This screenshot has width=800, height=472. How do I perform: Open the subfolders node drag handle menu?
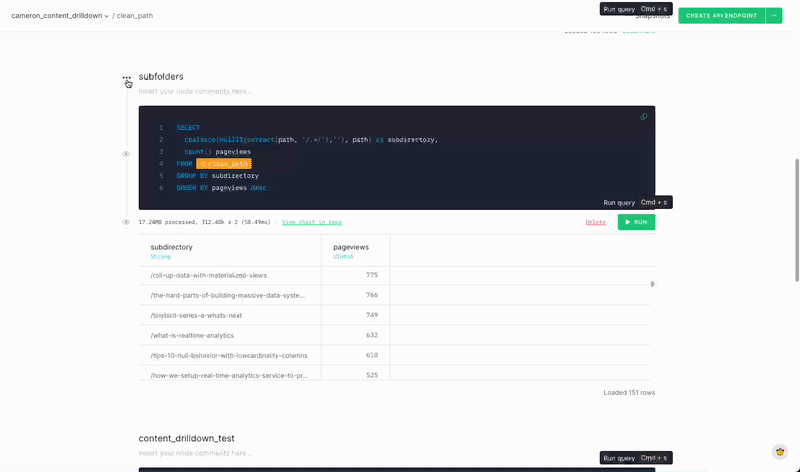(x=127, y=77)
